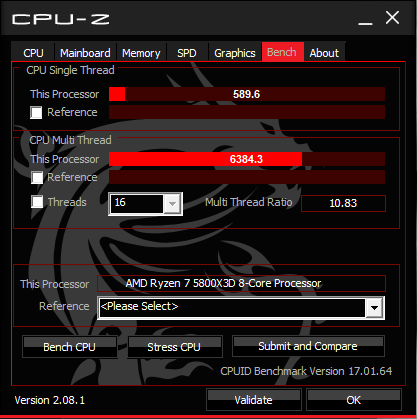
Task: Click the Multi Thread score bar
Action: pos(247,159)
